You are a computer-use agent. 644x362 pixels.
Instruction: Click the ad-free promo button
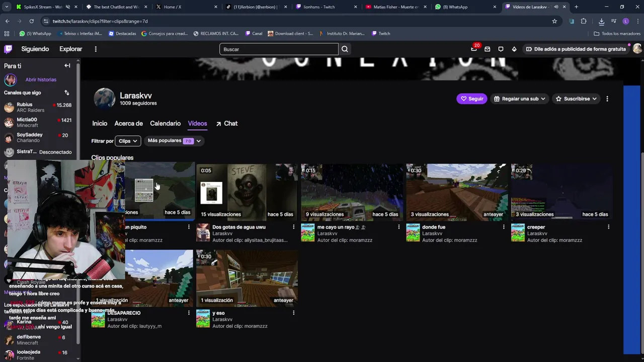point(576,49)
